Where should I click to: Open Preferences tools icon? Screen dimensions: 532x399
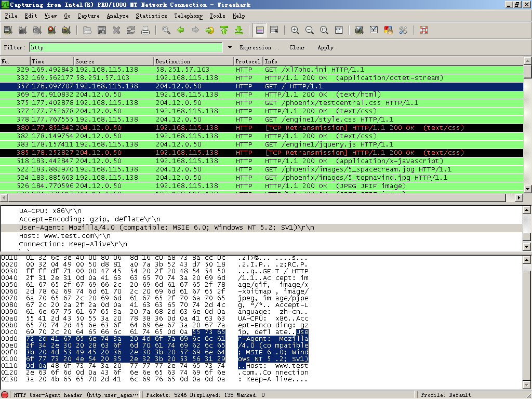pos(403,30)
